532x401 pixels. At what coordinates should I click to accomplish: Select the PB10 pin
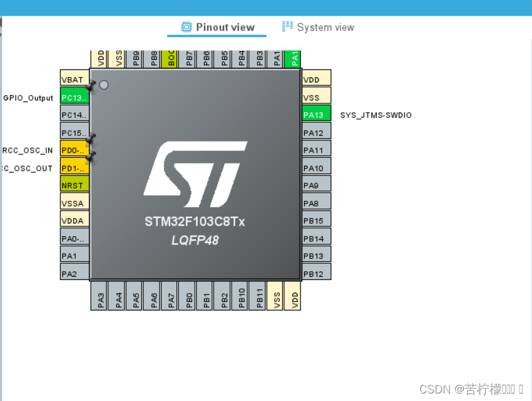click(x=240, y=296)
